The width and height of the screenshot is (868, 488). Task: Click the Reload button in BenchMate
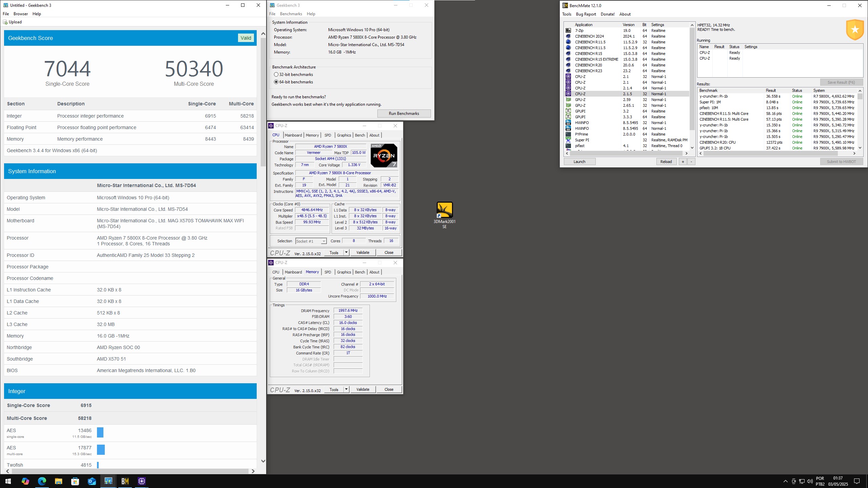[666, 162]
